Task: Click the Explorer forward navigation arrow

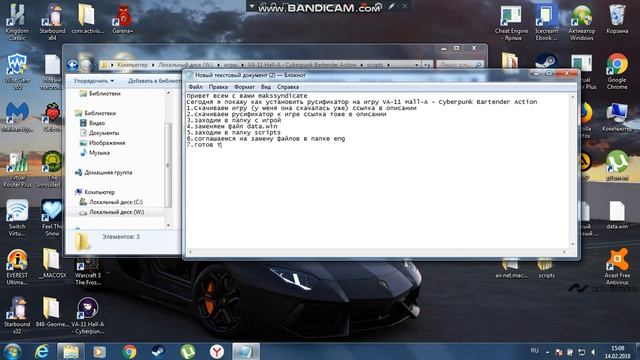Action: pyautogui.click(x=86, y=65)
